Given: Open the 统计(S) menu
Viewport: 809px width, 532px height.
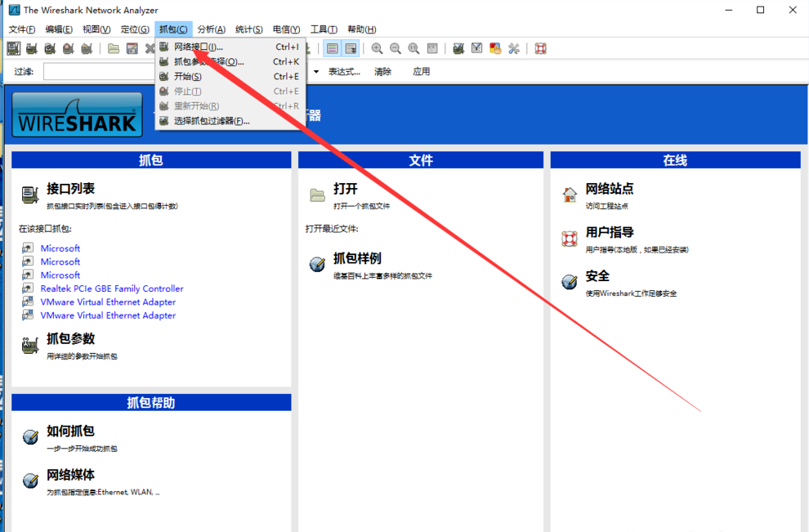Looking at the screenshot, I should [x=248, y=28].
